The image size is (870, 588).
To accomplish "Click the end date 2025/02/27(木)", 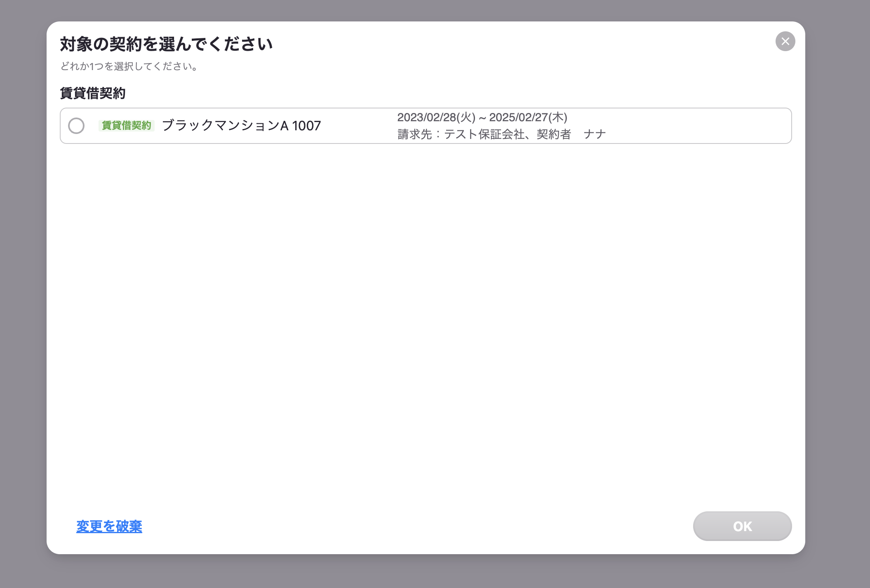I will pyautogui.click(x=528, y=118).
